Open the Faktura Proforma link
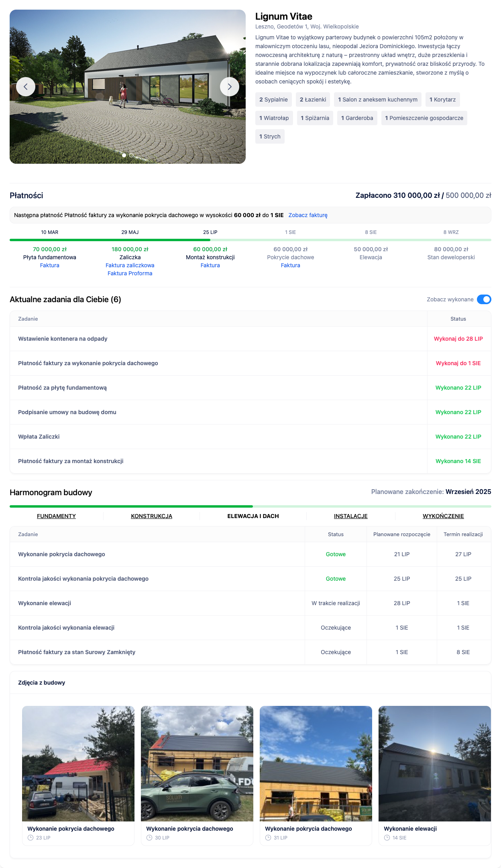The width and height of the screenshot is (501, 868). pos(130,273)
